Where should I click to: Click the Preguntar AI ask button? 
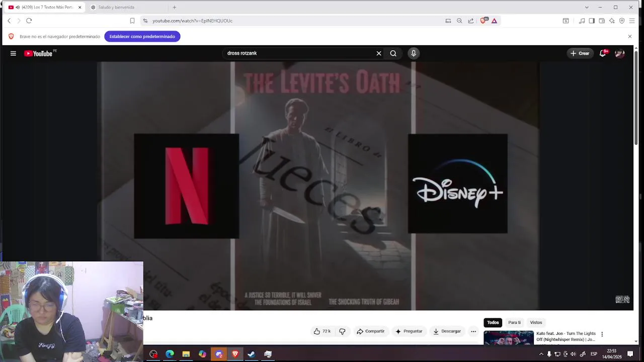click(x=409, y=331)
